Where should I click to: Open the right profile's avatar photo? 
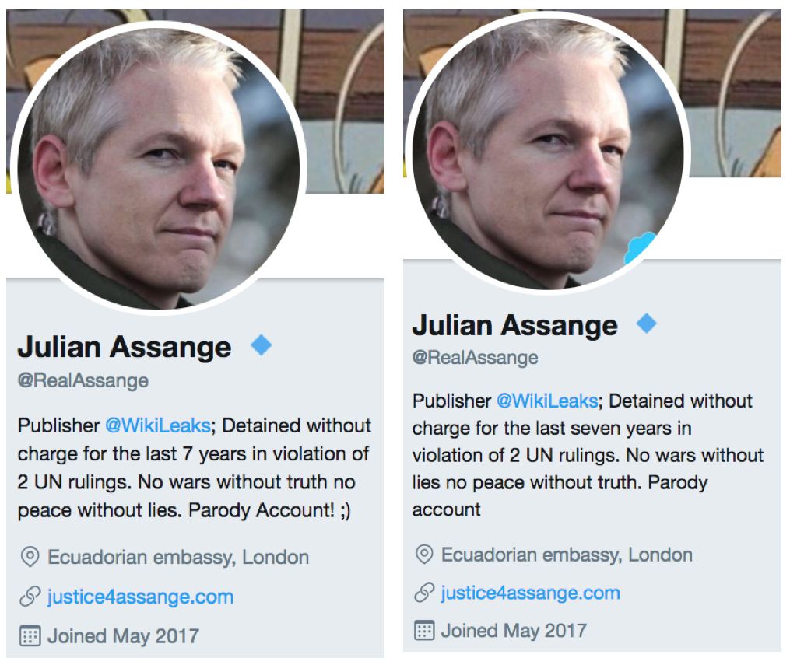click(x=547, y=152)
